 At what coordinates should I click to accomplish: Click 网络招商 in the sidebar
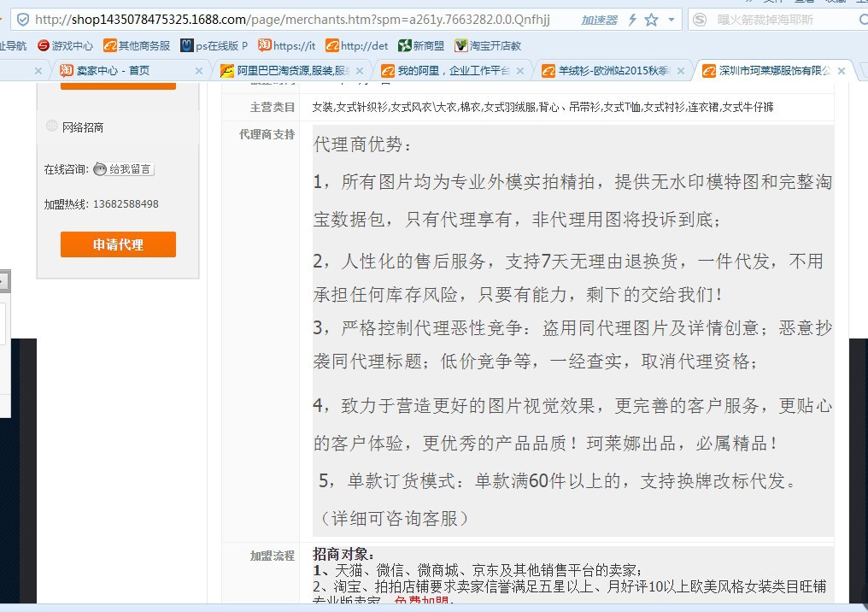[x=83, y=127]
